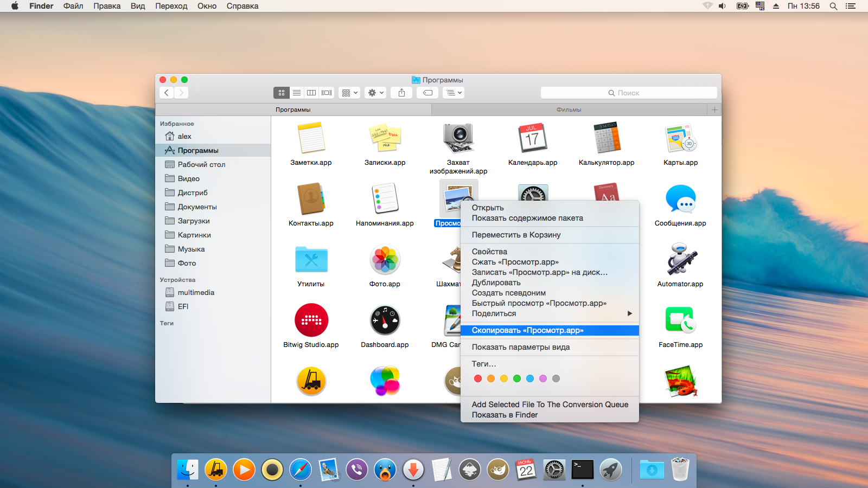Image resolution: width=868 pixels, height=488 pixels.
Task: Add a new Finder tab with plus button
Action: pyautogui.click(x=714, y=110)
